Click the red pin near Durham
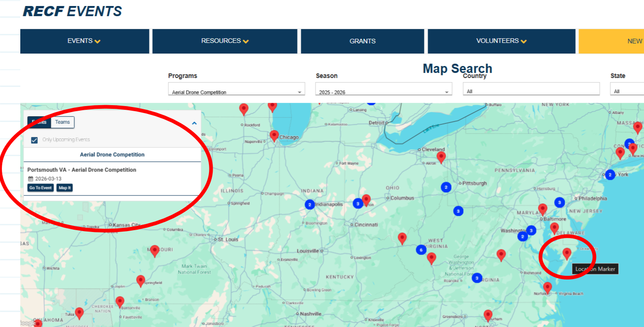Screen dimensions: 644x327 [x=488, y=315]
